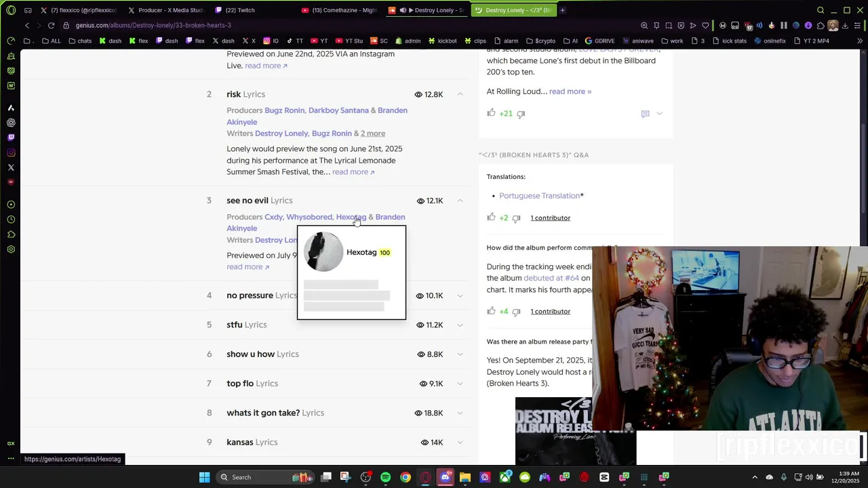Viewport: 868px width, 488px height.
Task: Expand the 'no pressure' track details
Action: [460, 296]
